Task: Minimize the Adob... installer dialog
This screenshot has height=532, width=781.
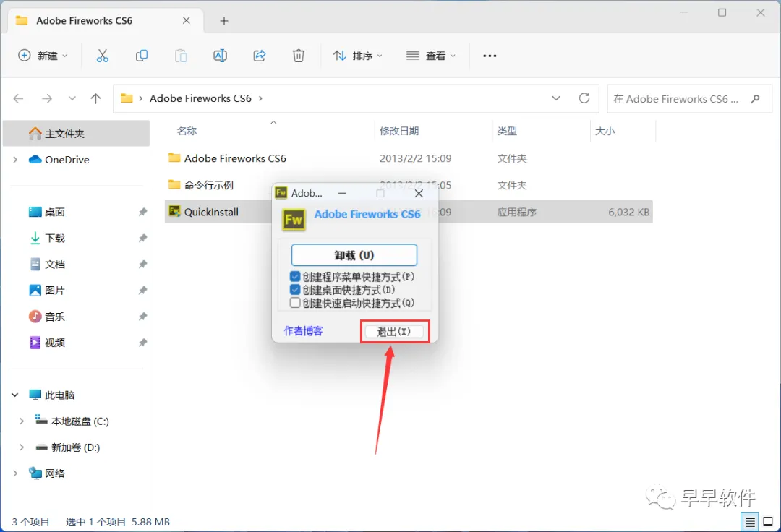Action: tap(343, 193)
